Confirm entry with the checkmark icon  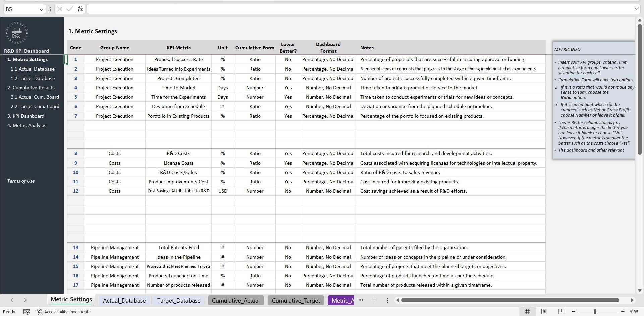click(x=69, y=9)
